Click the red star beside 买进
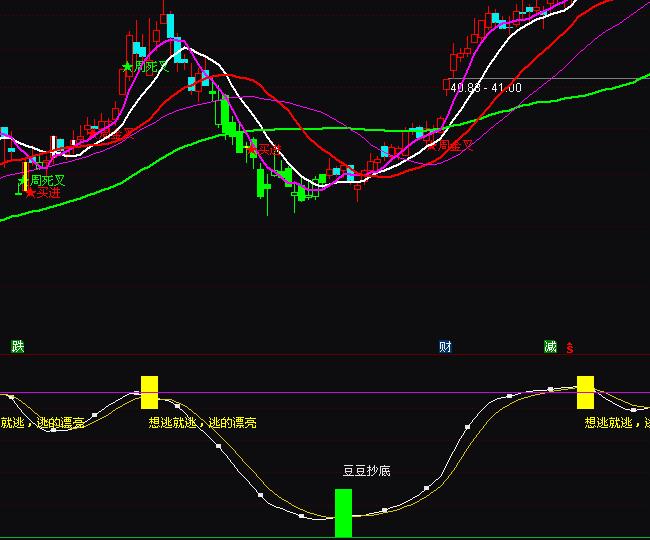This screenshot has width=650, height=540. 30,192
